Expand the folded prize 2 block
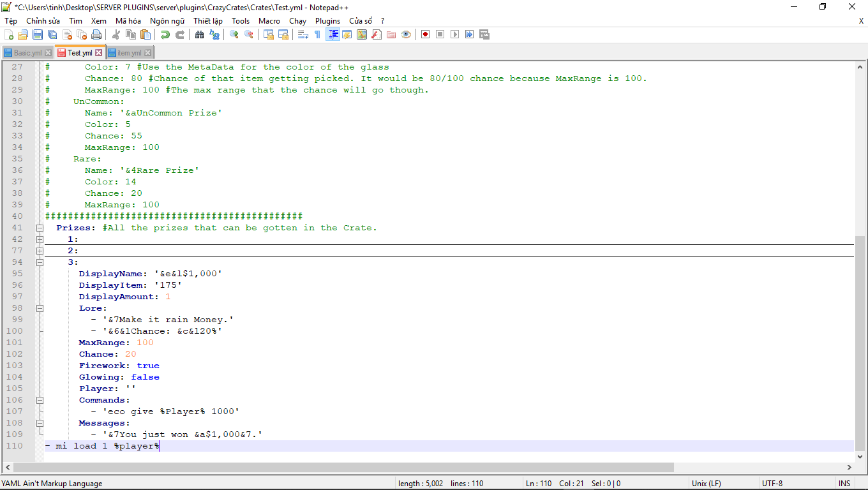 40,251
